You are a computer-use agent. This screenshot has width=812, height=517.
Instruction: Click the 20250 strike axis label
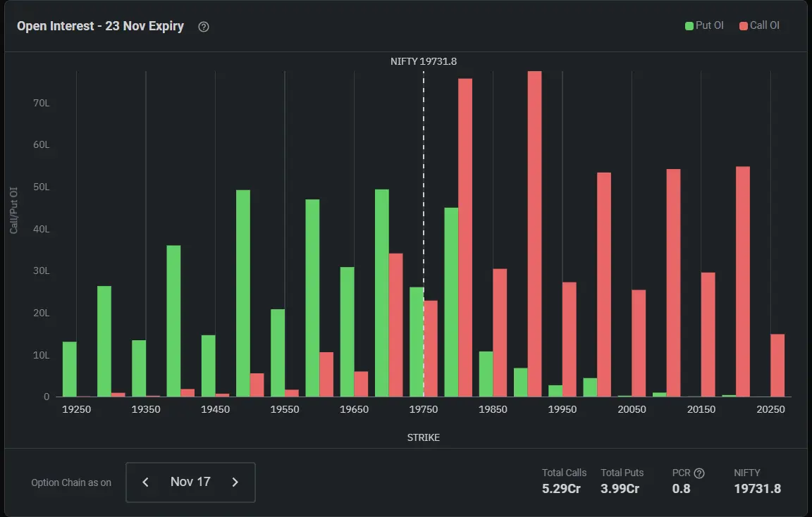[x=770, y=409]
